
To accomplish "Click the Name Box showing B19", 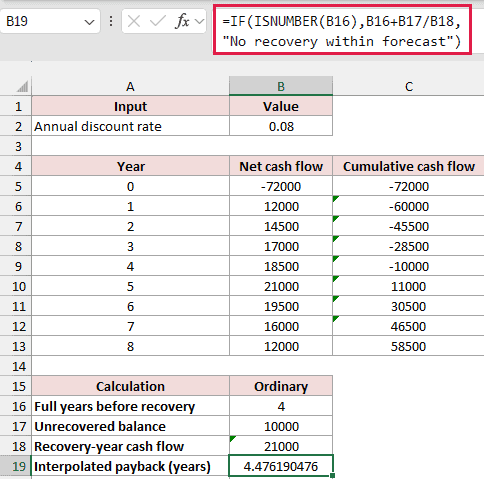I will (x=50, y=21).
